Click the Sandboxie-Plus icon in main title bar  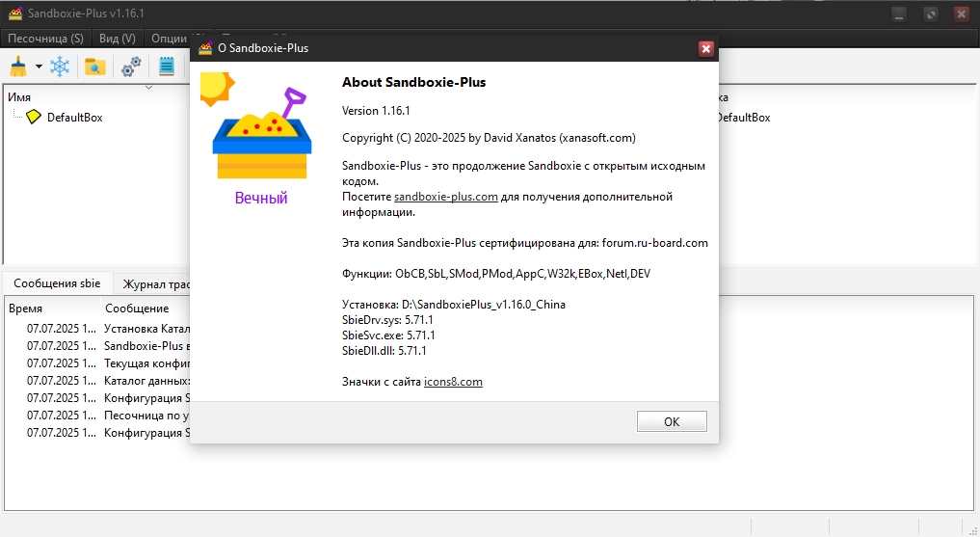15,13
